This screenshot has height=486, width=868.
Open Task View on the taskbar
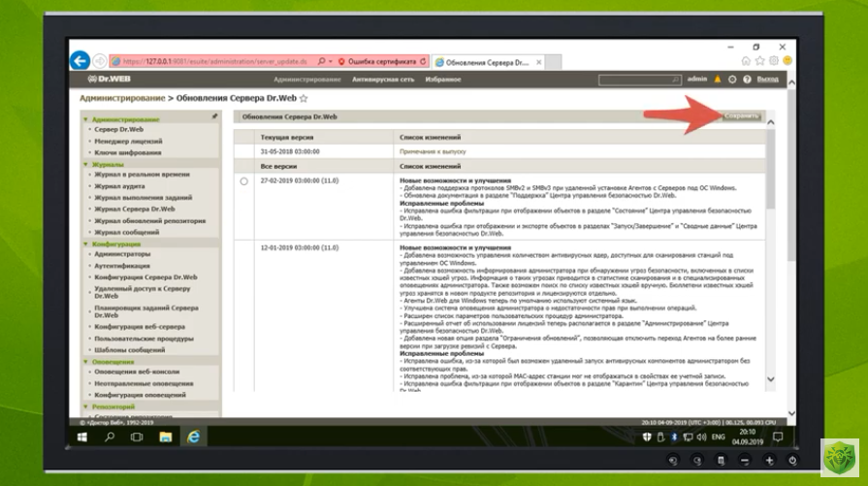point(137,437)
